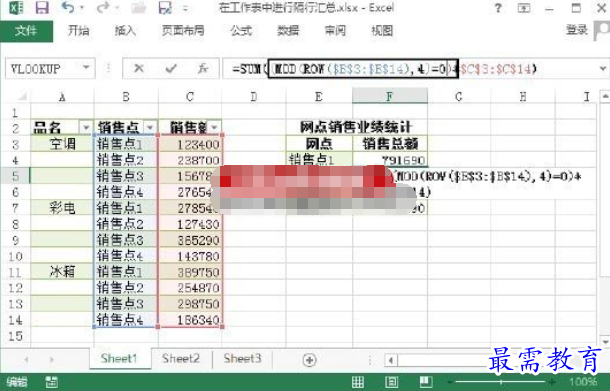This screenshot has height=391, width=610.
Task: Switch to Page Layout view in status bar
Action: click(391, 382)
